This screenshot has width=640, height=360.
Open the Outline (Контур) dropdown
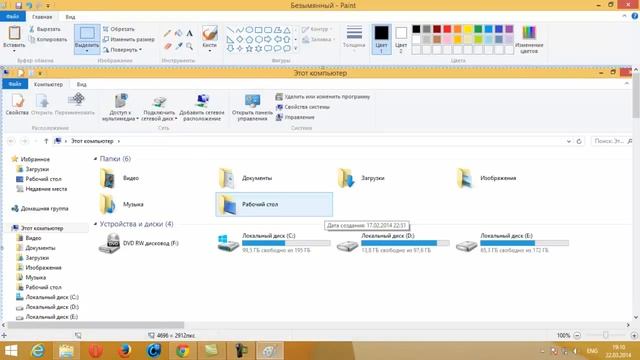point(317,29)
